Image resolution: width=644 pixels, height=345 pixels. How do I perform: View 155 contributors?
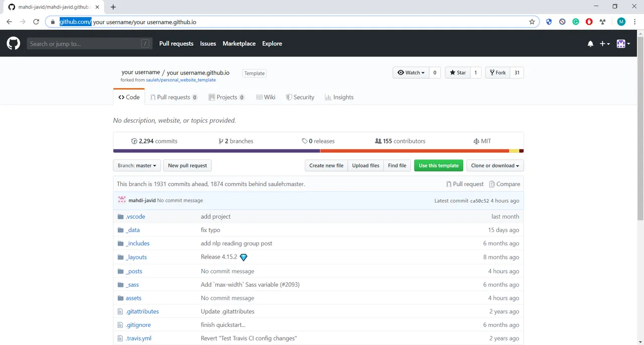(400, 141)
